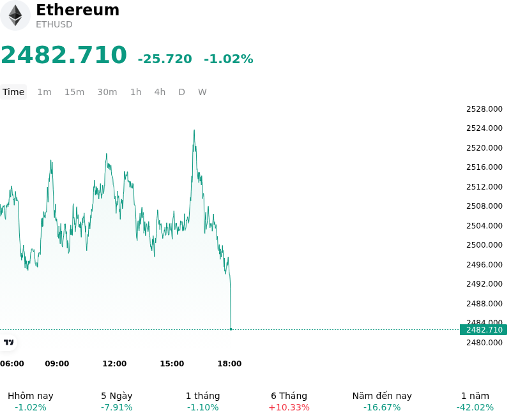This screenshot has height=420, width=511.
Task: Select the Time interval tab
Action: point(13,92)
